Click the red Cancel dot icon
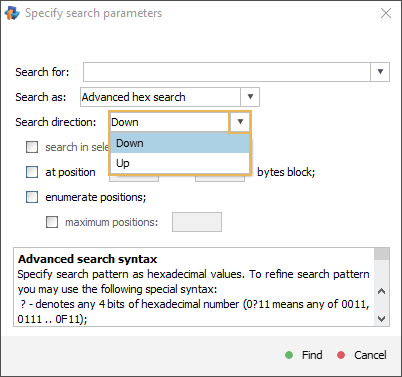Image resolution: width=402 pixels, height=377 pixels. 341,355
